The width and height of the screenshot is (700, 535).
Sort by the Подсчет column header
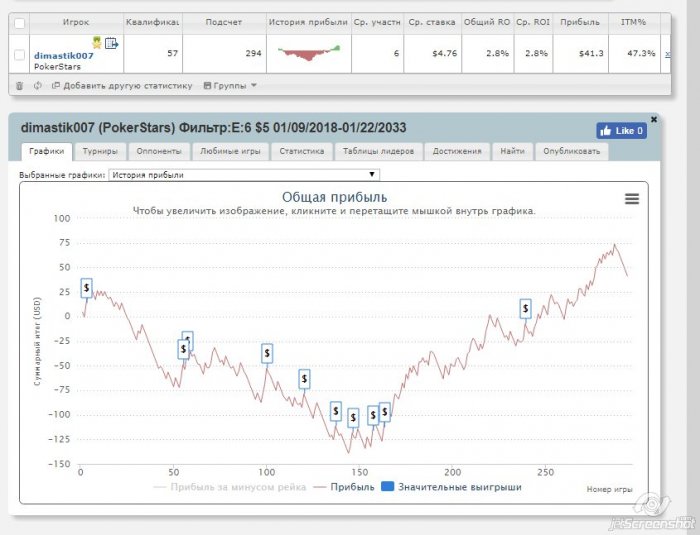[x=224, y=22]
